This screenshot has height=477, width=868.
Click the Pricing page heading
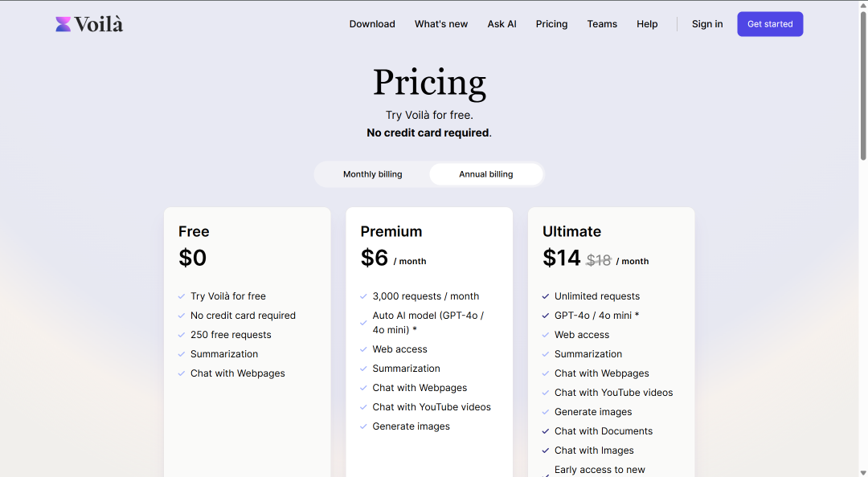coord(429,83)
